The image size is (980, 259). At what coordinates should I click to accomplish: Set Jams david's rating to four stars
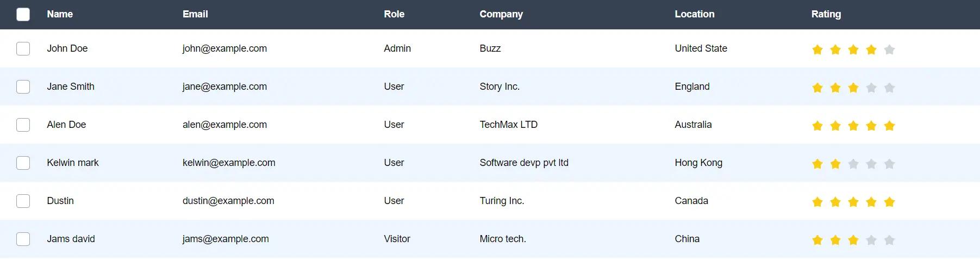(871, 240)
